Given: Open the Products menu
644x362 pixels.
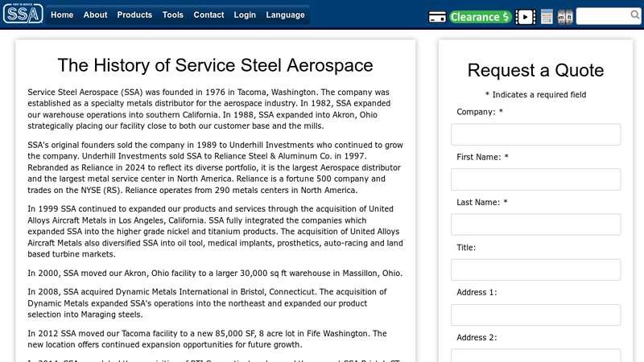Looking at the screenshot, I should pyautogui.click(x=134, y=14).
